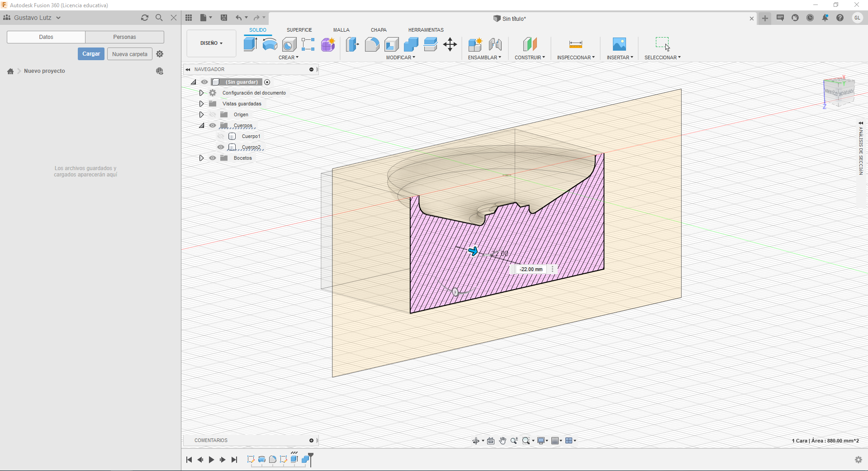Click the refresh icon in data panel
The width and height of the screenshot is (868, 471).
145,18
